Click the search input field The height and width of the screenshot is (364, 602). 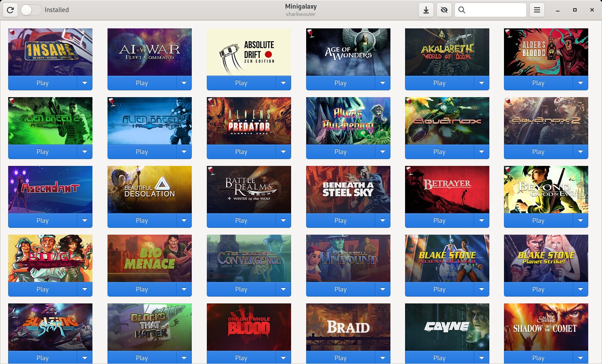(x=494, y=10)
